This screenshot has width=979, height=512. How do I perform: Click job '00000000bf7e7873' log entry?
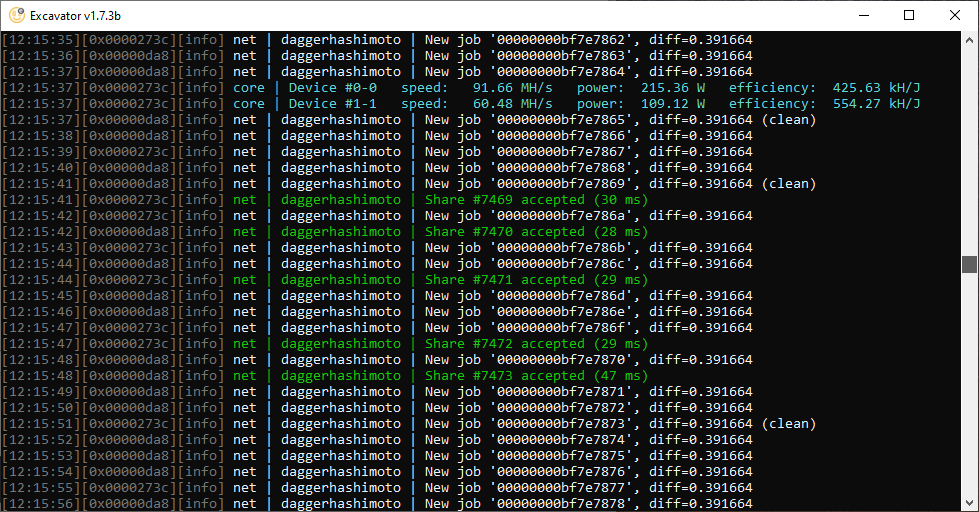[560, 424]
